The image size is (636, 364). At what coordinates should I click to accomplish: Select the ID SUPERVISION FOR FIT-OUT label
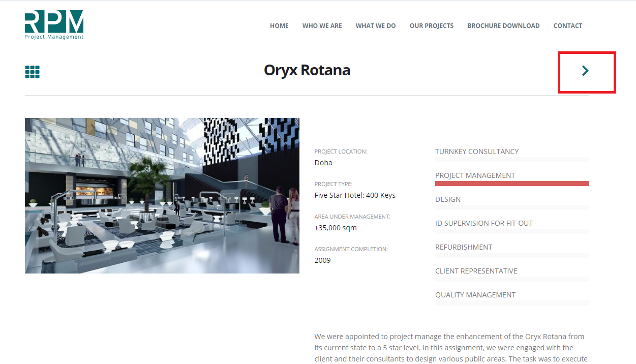(x=484, y=223)
